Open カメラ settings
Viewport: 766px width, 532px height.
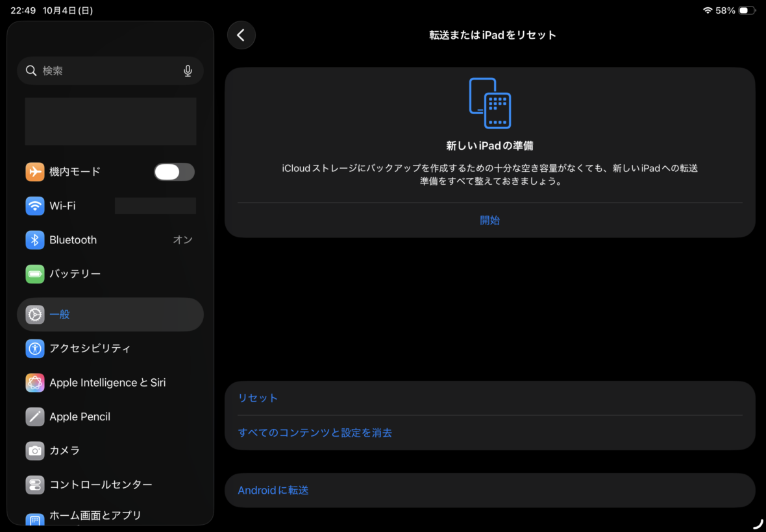tap(110, 450)
